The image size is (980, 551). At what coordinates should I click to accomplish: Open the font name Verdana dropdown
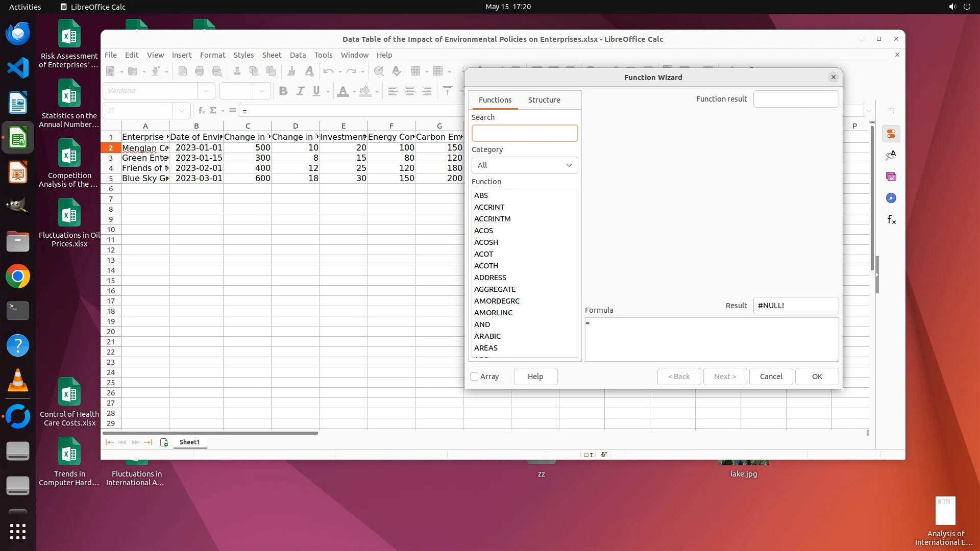pyautogui.click(x=206, y=91)
